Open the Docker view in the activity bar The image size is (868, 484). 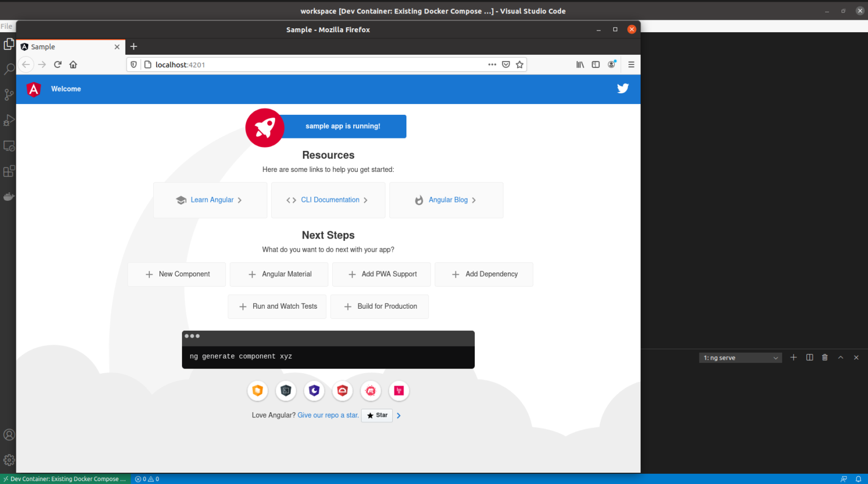pyautogui.click(x=8, y=196)
